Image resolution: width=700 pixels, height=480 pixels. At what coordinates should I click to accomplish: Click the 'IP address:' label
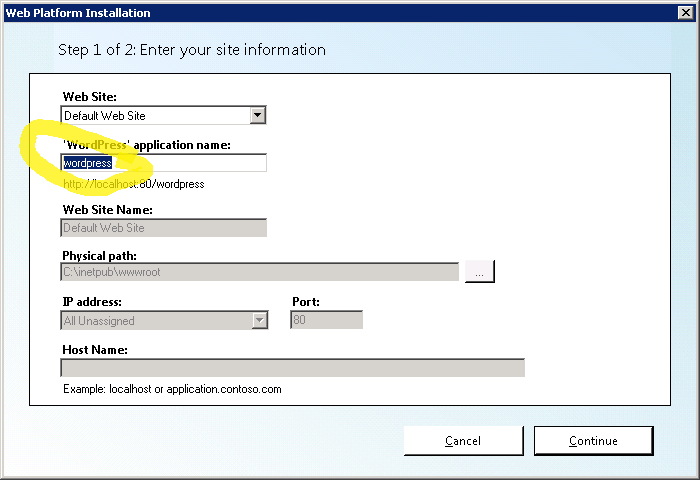click(92, 302)
